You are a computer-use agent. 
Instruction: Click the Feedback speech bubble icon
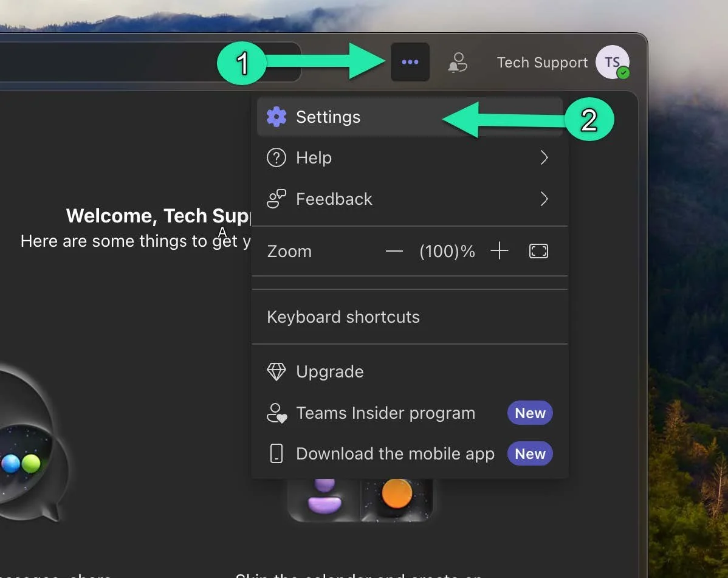tap(276, 199)
